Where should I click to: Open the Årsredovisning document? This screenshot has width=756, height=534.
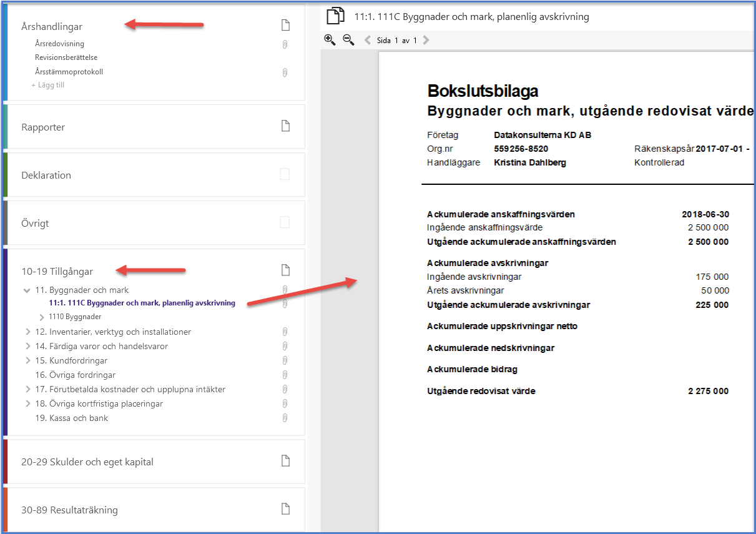tap(59, 44)
